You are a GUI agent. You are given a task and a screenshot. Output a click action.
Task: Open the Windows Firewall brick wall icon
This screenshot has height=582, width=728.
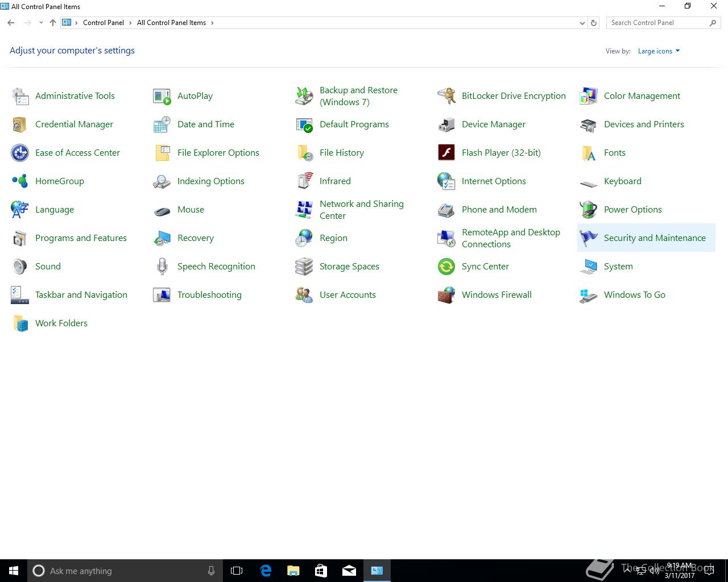click(x=446, y=295)
